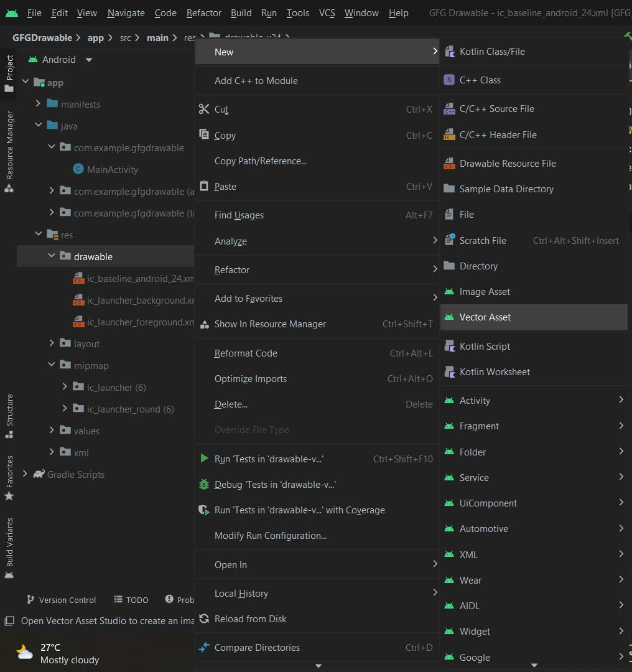The height and width of the screenshot is (672, 632).
Task: Collapse the drawable folder arrow
Action: [x=52, y=256]
